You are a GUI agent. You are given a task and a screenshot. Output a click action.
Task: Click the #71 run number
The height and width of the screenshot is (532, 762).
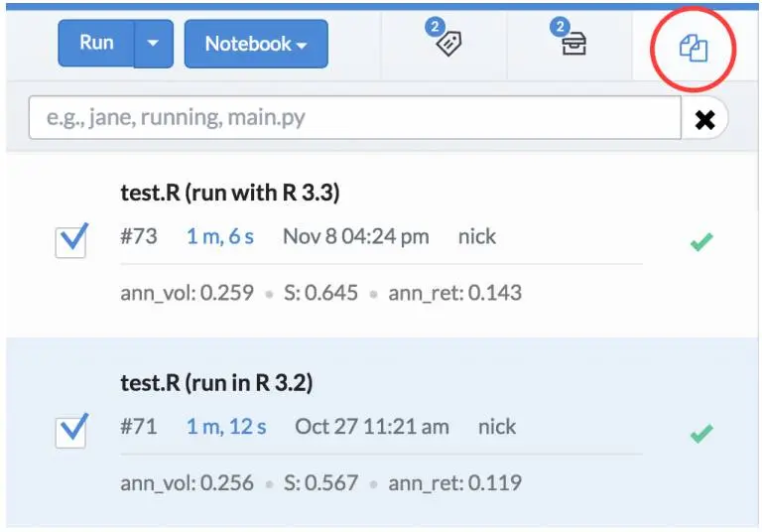tap(139, 427)
